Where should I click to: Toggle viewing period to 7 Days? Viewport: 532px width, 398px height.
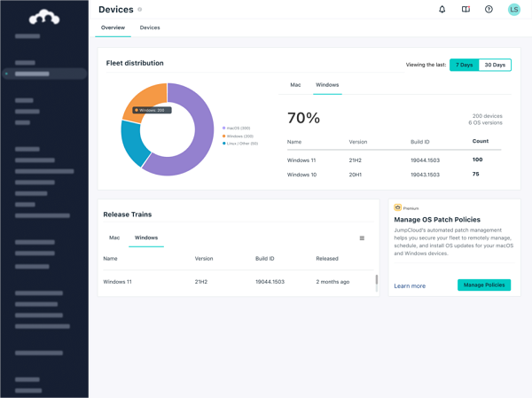coord(464,65)
